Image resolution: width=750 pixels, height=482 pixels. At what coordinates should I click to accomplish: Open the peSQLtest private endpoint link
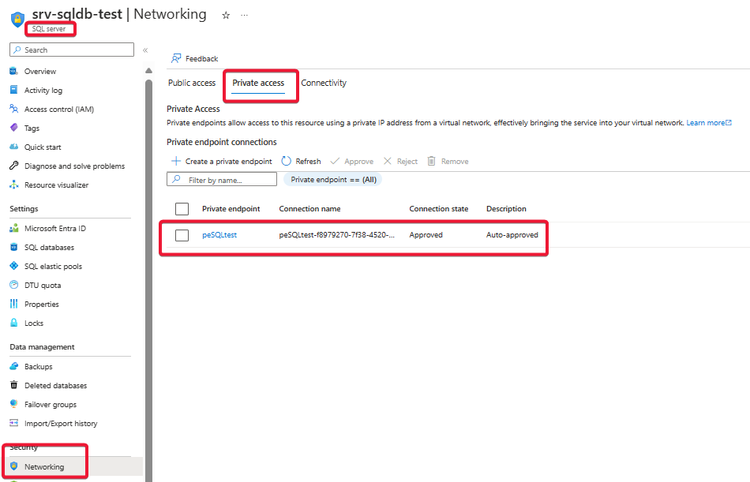(x=220, y=235)
